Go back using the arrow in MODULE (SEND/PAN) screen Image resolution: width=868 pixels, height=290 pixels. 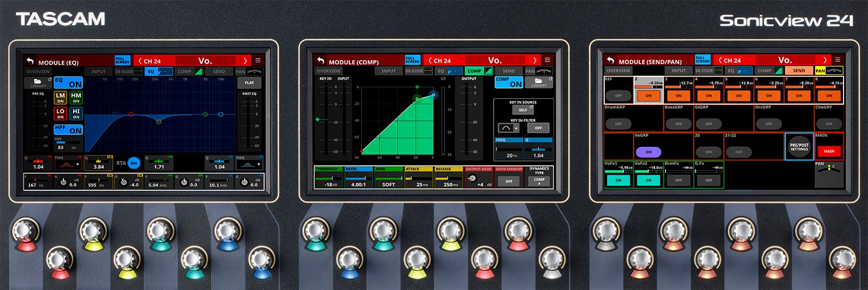[610, 61]
